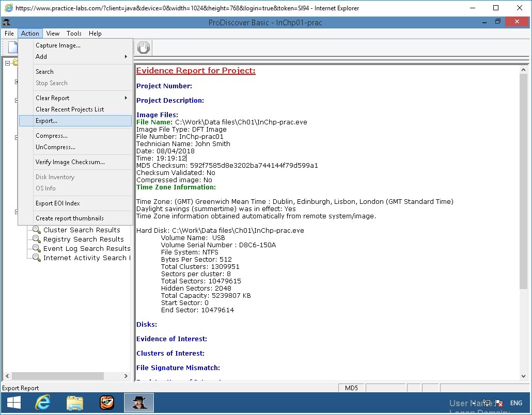Choose Export... menu entry
Viewport: 532px width, 415px height.
click(x=75, y=121)
